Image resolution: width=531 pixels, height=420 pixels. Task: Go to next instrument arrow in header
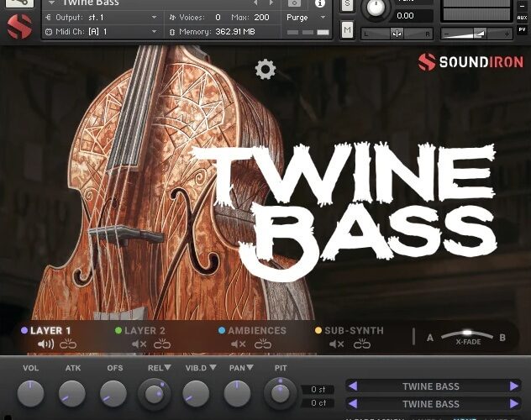pyautogui.click(x=271, y=3)
